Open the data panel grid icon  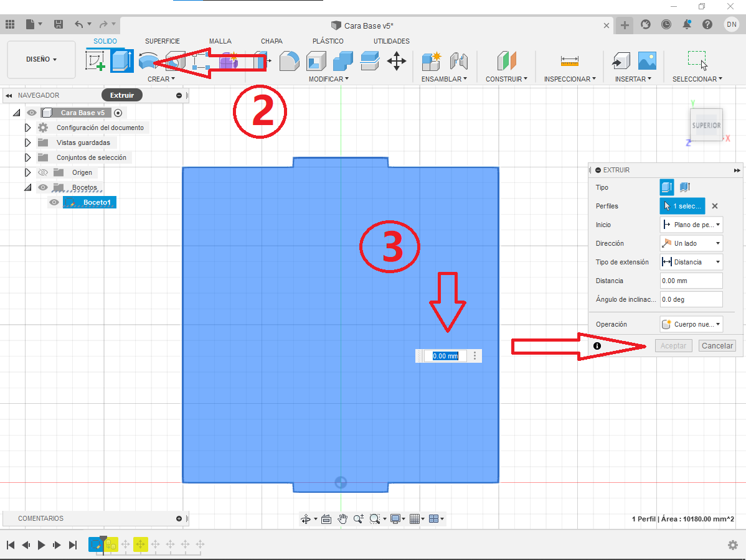coord(9,24)
